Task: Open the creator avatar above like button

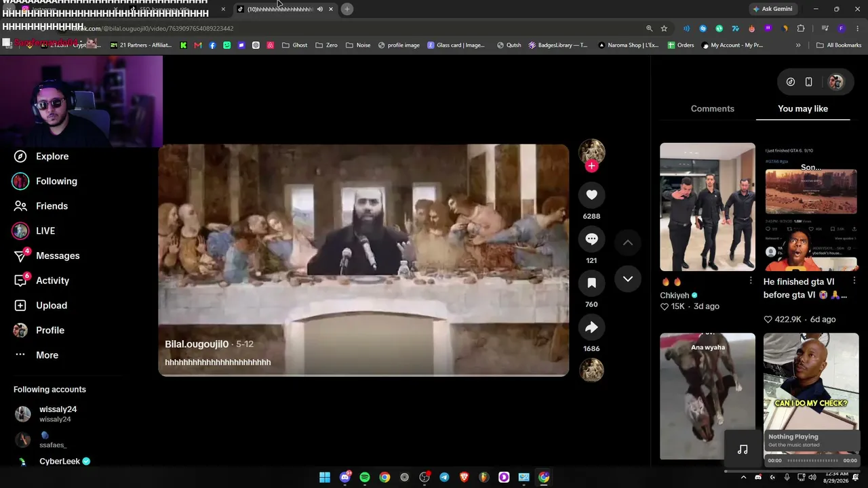Action: (x=591, y=152)
